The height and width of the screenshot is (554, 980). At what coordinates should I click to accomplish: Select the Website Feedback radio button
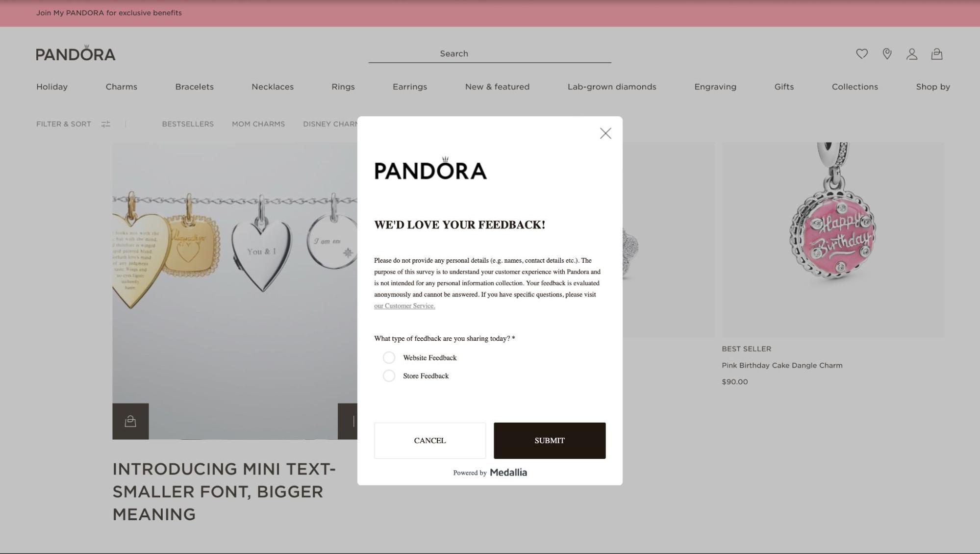(x=389, y=357)
